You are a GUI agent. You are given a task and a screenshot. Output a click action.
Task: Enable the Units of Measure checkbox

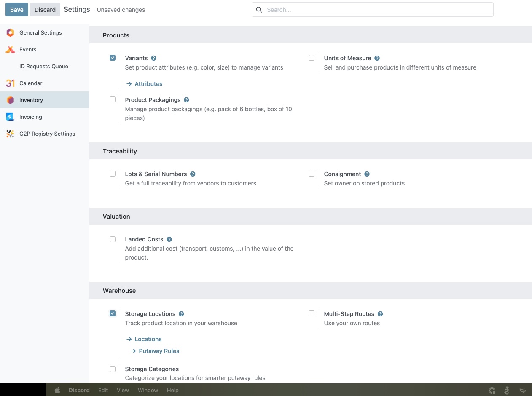[x=312, y=57]
